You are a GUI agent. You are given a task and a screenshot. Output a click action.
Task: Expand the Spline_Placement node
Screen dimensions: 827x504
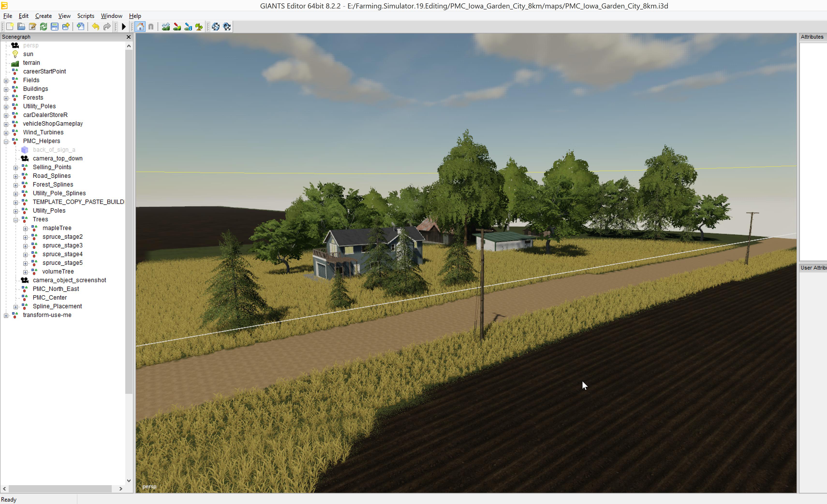16,307
